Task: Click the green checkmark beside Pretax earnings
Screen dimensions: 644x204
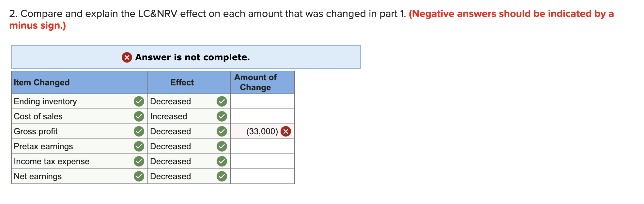Action: pyautogui.click(x=139, y=146)
